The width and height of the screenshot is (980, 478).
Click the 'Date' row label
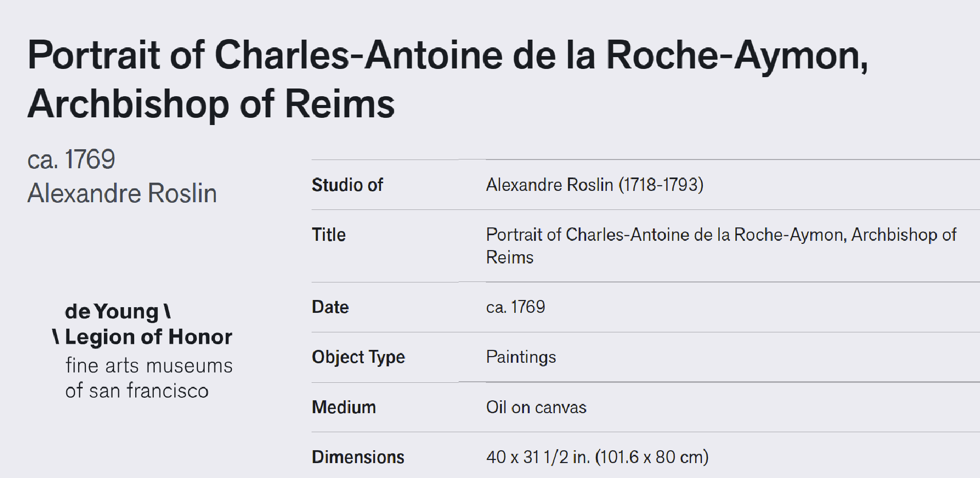click(x=330, y=307)
